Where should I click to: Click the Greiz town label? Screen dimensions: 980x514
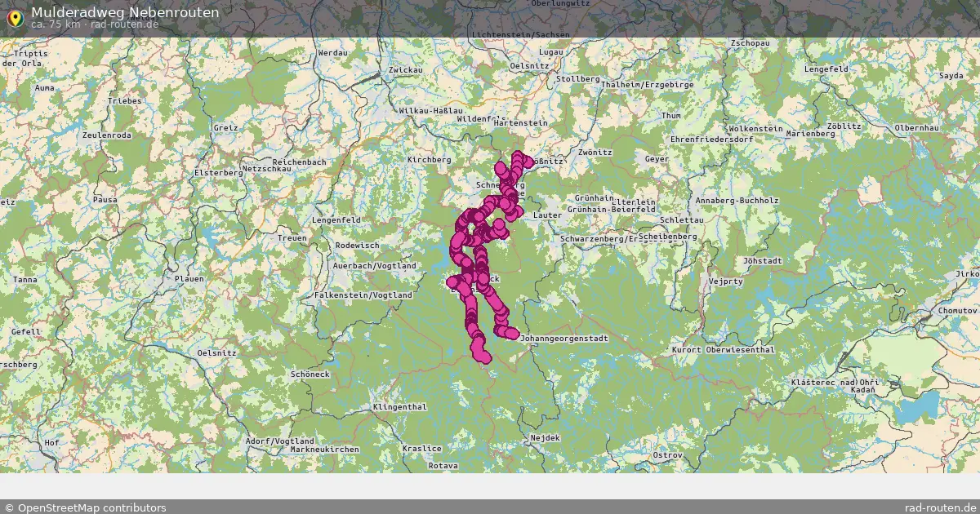225,128
